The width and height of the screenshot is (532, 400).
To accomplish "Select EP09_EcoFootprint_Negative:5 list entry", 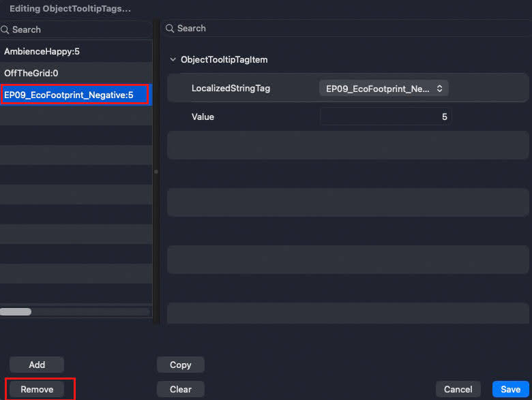I will tap(76, 95).
